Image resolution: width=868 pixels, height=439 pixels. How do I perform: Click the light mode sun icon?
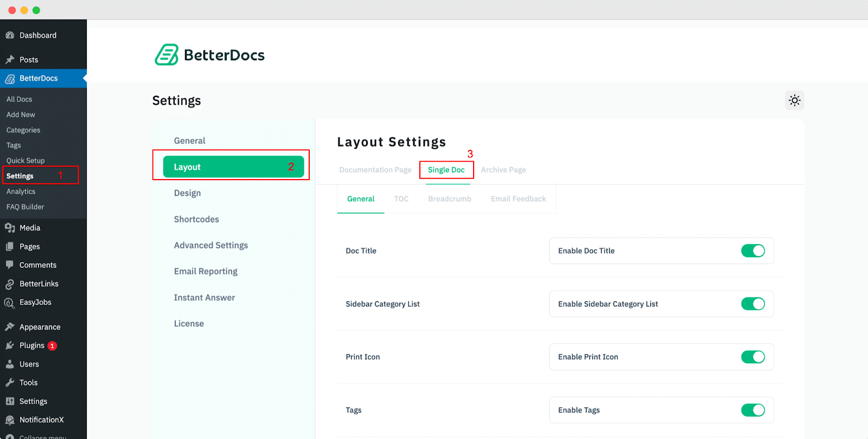click(x=794, y=100)
